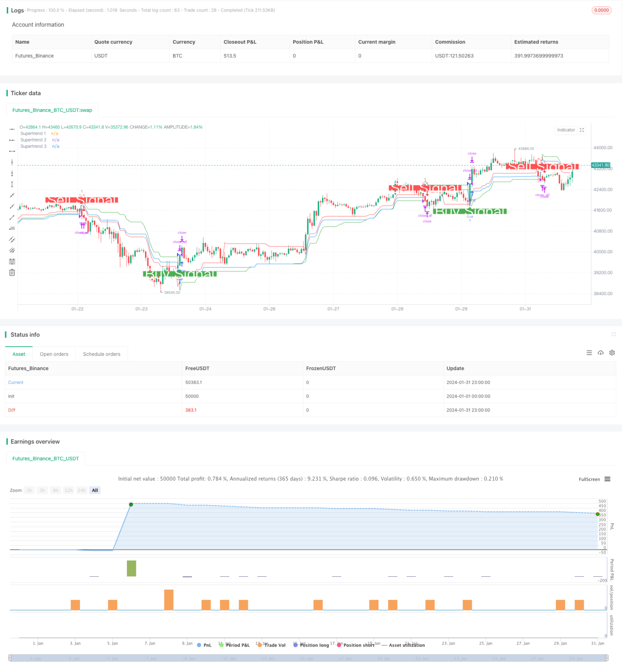Click the trash icon to remove chart drawings
Screen dimensions: 622x672
[12, 273]
